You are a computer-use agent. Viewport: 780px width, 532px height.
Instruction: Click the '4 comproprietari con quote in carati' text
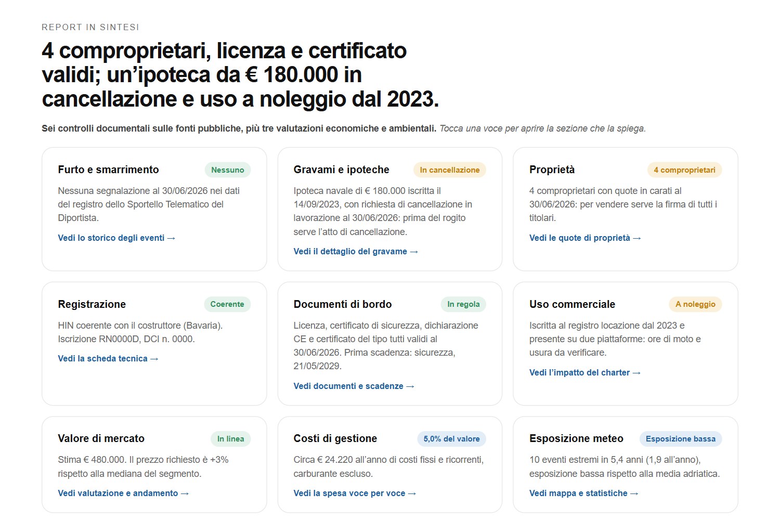(623, 204)
